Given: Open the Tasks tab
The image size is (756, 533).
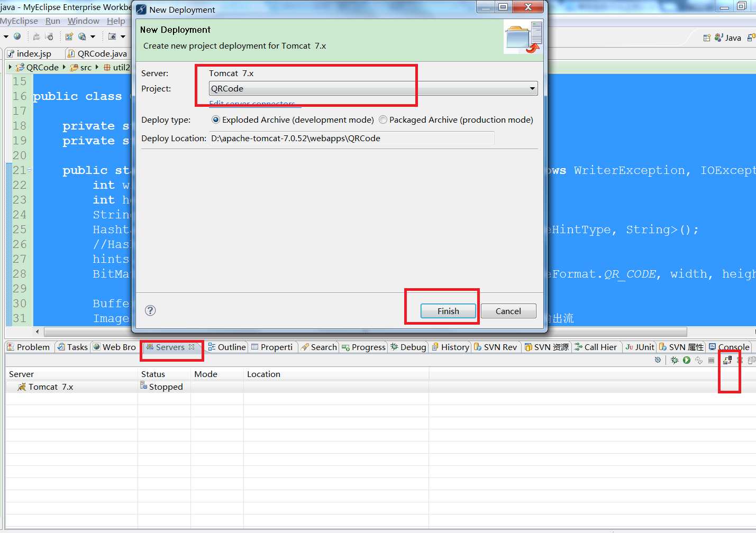Looking at the screenshot, I should pos(72,347).
